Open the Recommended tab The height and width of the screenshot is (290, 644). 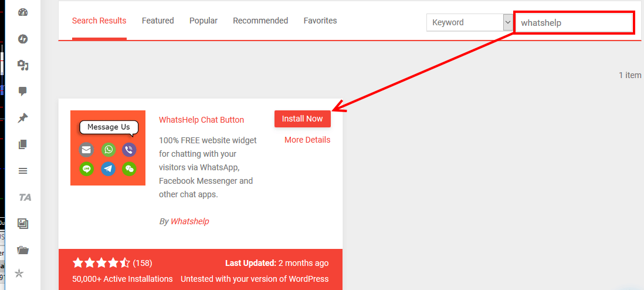(x=260, y=21)
